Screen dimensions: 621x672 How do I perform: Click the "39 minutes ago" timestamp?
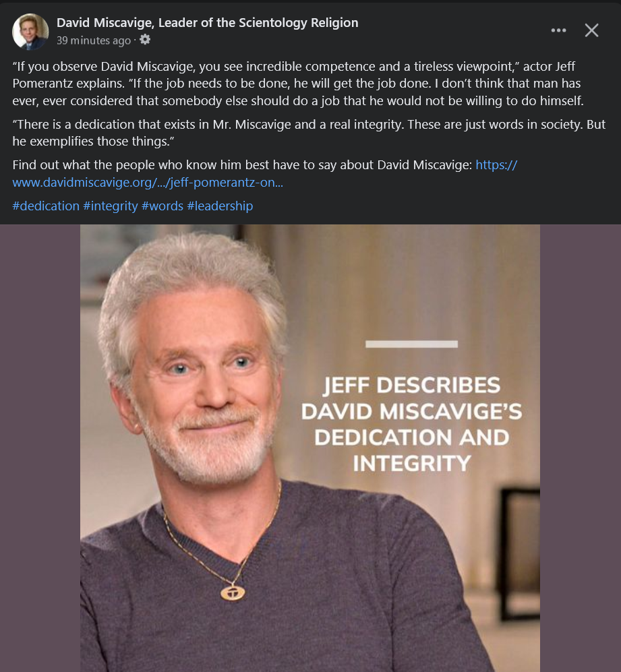(x=94, y=40)
